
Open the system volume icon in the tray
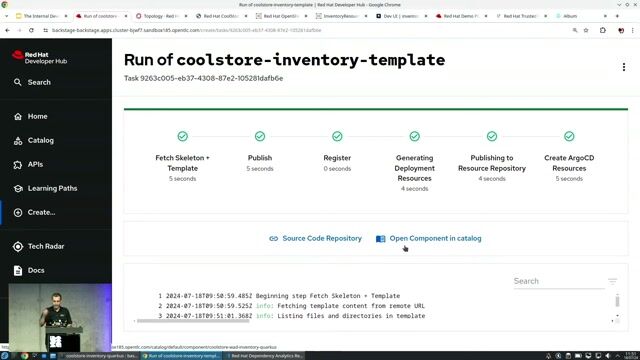coord(608,356)
